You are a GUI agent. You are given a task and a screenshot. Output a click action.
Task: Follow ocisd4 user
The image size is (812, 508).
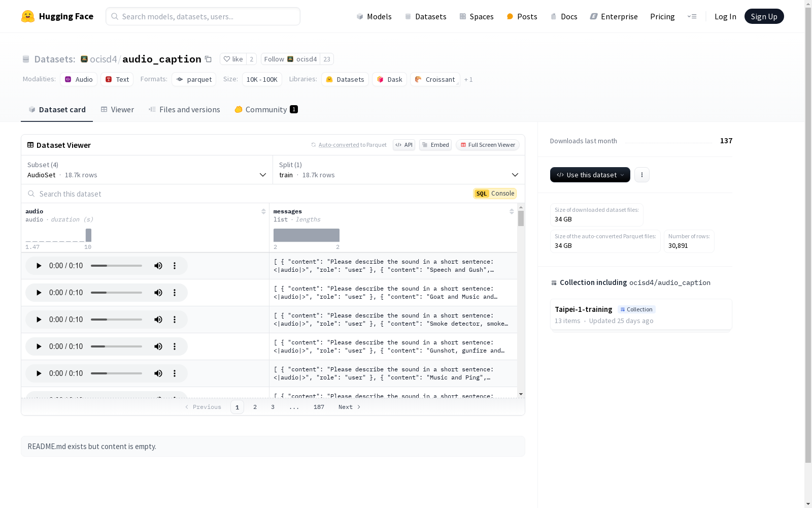click(x=291, y=59)
